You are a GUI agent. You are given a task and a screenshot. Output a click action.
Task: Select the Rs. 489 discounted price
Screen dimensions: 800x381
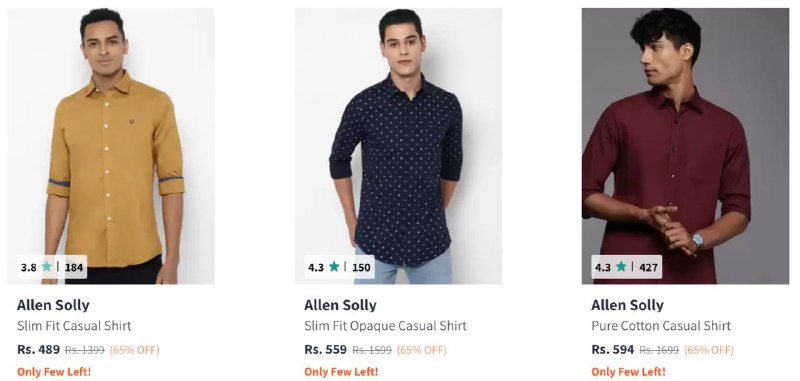pos(38,350)
